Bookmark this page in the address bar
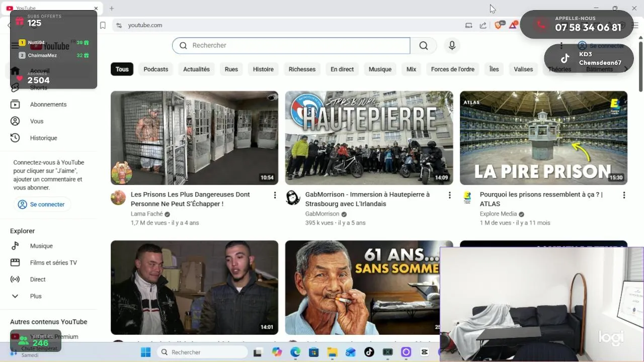 click(x=103, y=25)
